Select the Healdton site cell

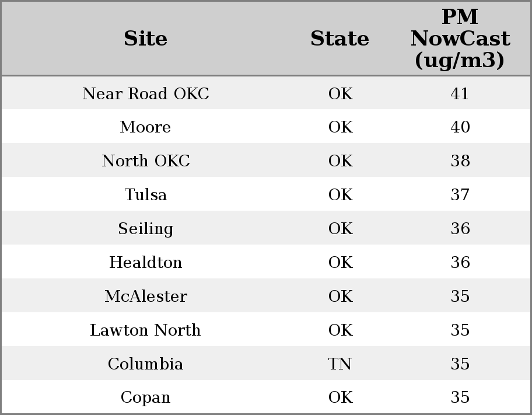click(146, 263)
